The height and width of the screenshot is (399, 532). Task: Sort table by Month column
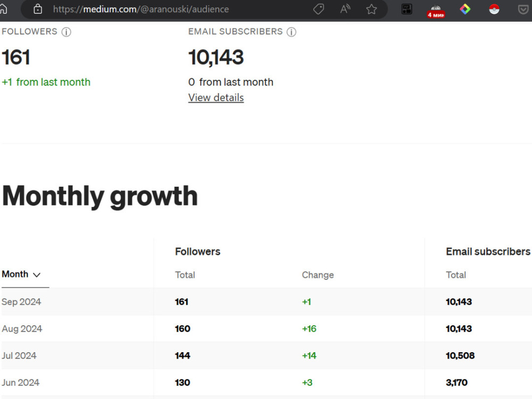click(x=21, y=274)
